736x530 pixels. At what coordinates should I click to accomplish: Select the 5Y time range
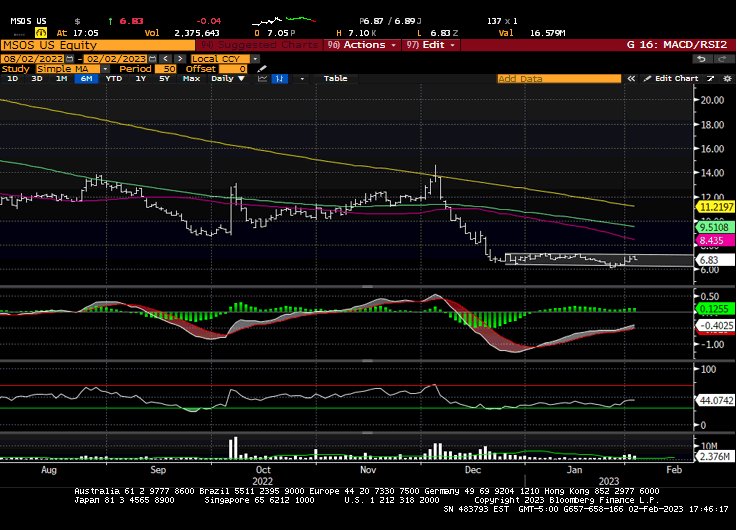coord(164,78)
